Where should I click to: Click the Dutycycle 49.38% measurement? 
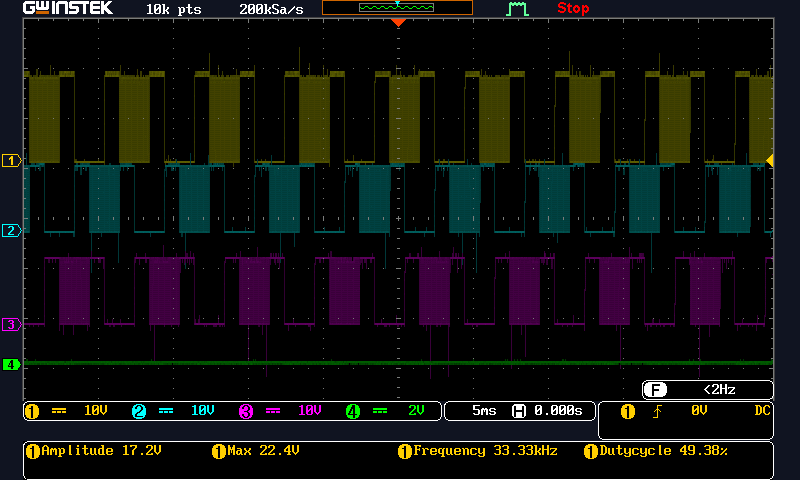(x=663, y=450)
